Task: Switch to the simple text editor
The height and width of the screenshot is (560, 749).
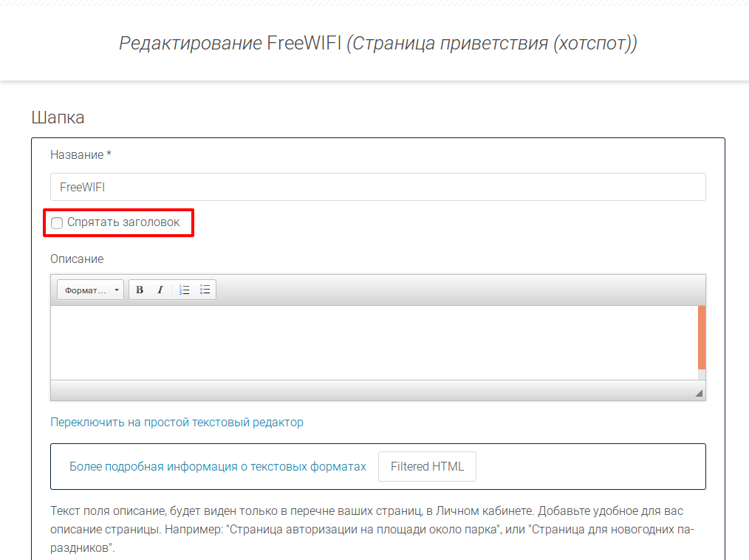Action: pos(177,423)
